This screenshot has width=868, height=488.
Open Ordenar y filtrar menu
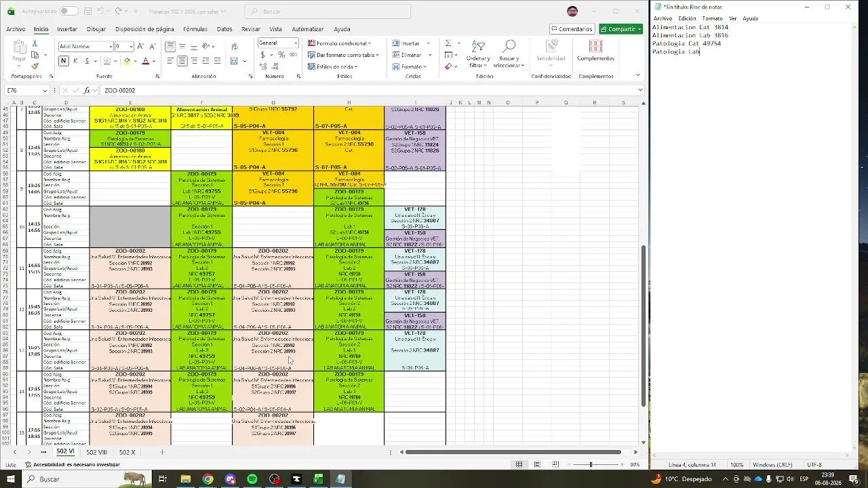(478, 54)
